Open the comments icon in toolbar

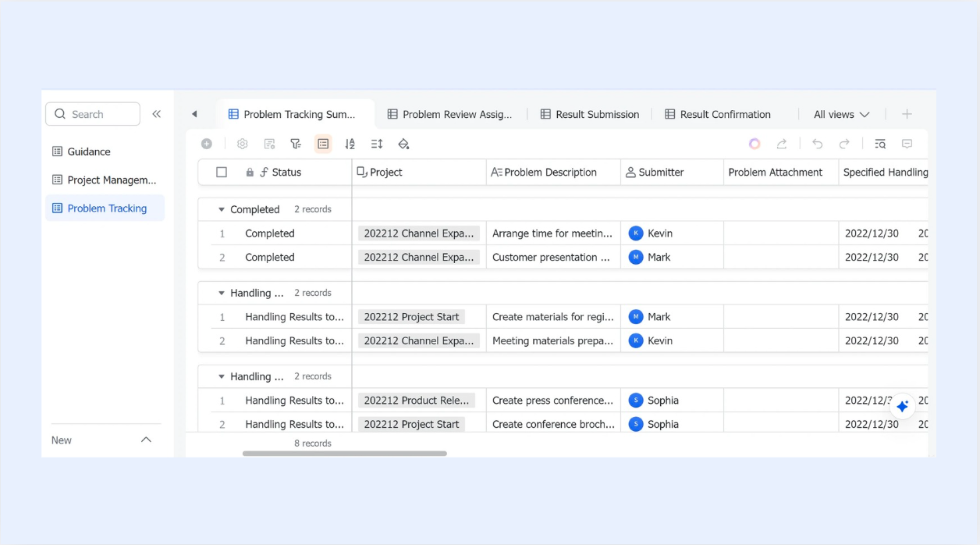[907, 144]
